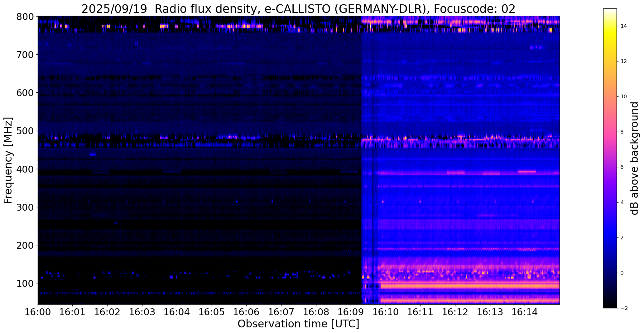
Task: Click the 16:14 time tick label
Action: point(525,312)
